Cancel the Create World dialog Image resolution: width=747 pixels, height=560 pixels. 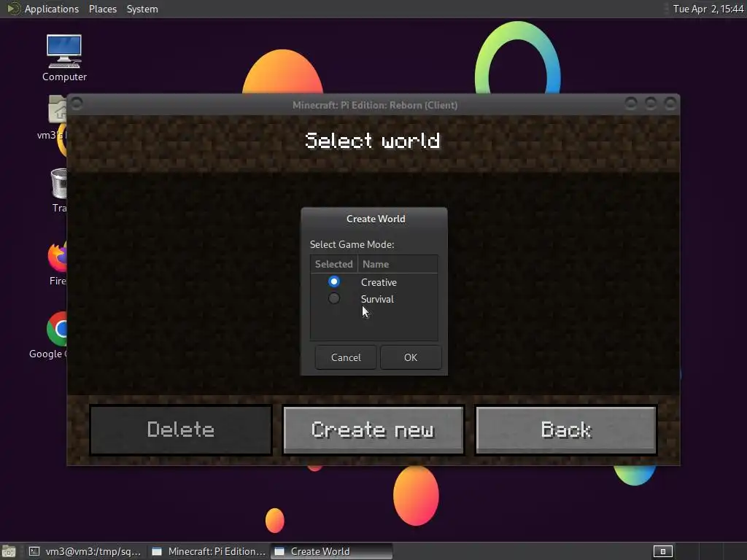pos(346,357)
